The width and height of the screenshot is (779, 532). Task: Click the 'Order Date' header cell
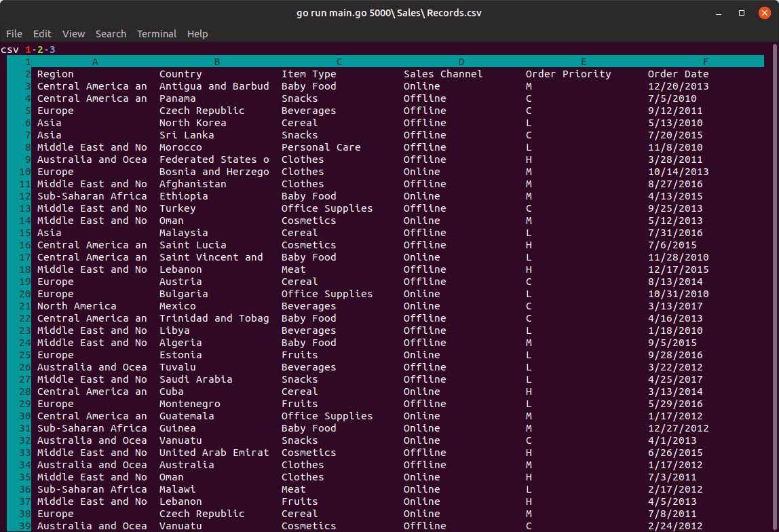pyautogui.click(x=678, y=74)
